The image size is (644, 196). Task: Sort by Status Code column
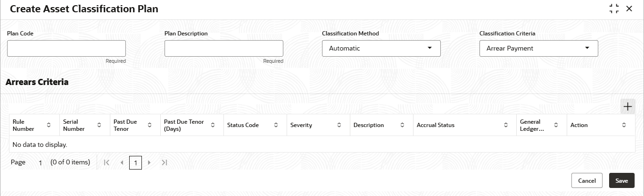tap(276, 125)
